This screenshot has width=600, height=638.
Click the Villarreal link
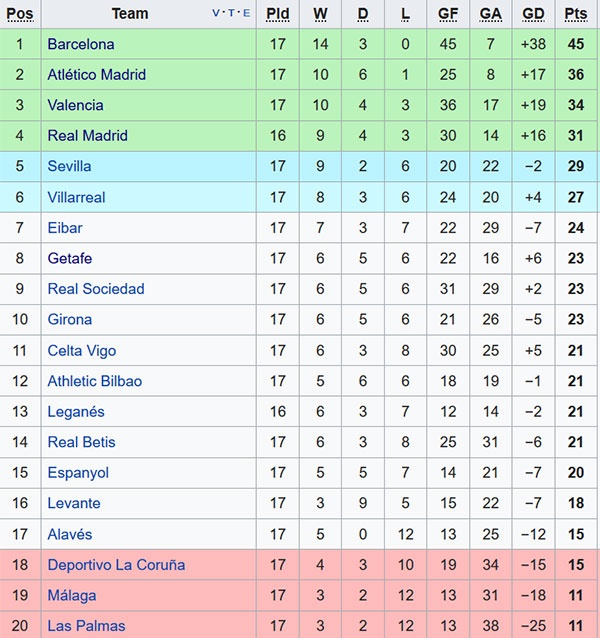(76, 197)
